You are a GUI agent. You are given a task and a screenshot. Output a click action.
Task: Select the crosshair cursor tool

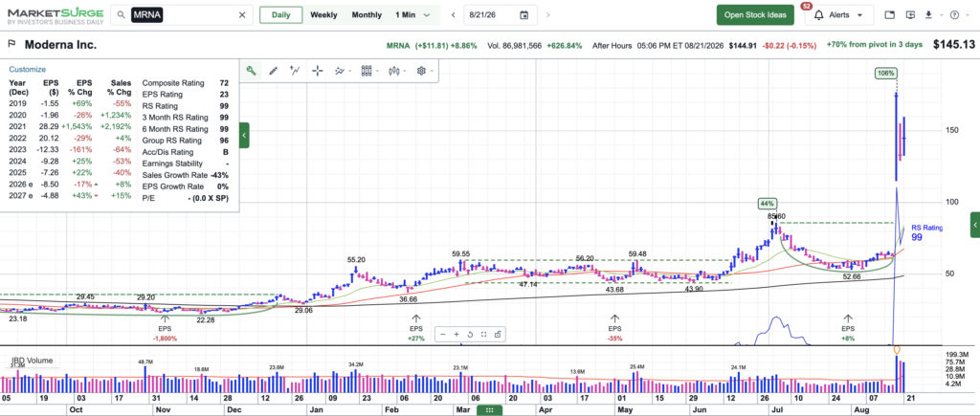(317, 71)
